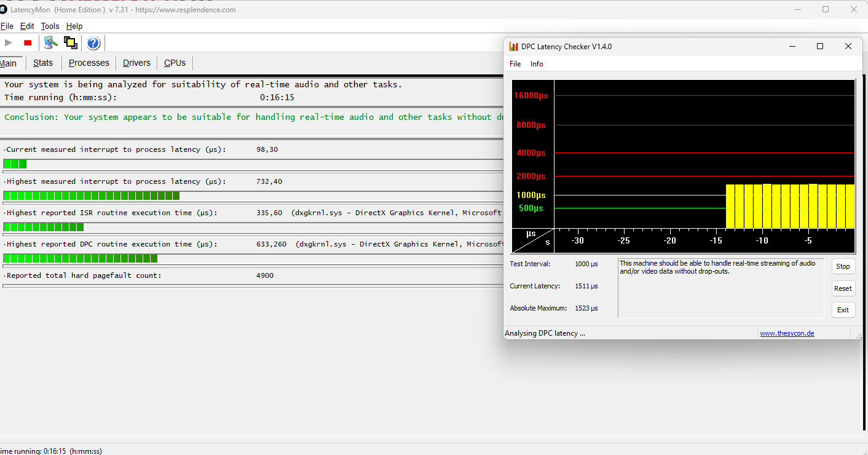
Task: Click Stop button in DPC Latency Checker
Action: click(x=843, y=266)
